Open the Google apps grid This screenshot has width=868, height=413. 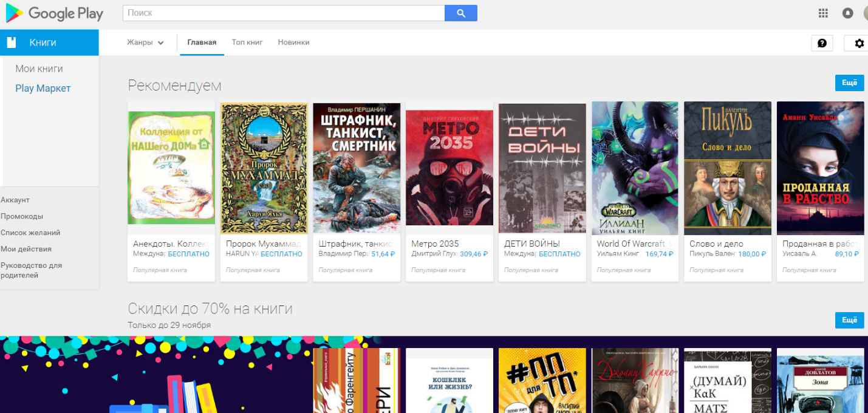823,13
